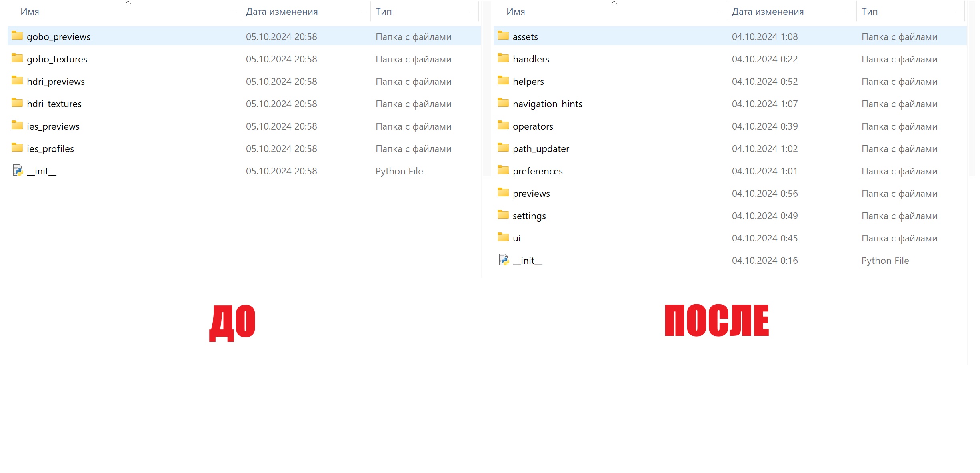Select the hdri_textures folder name
This screenshot has width=980, height=473.
[54, 104]
